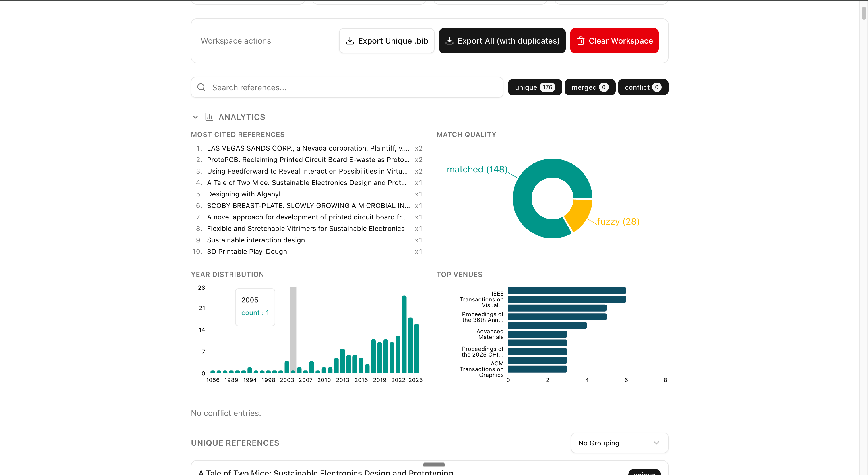Click the top IEEE Transactions venue bar
Image resolution: width=868 pixels, height=475 pixels.
pos(567,291)
